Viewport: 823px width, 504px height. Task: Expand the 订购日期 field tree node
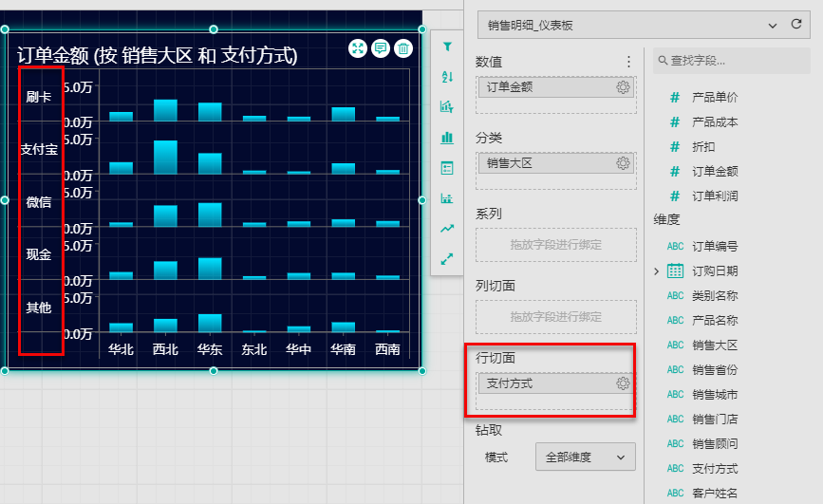(656, 271)
